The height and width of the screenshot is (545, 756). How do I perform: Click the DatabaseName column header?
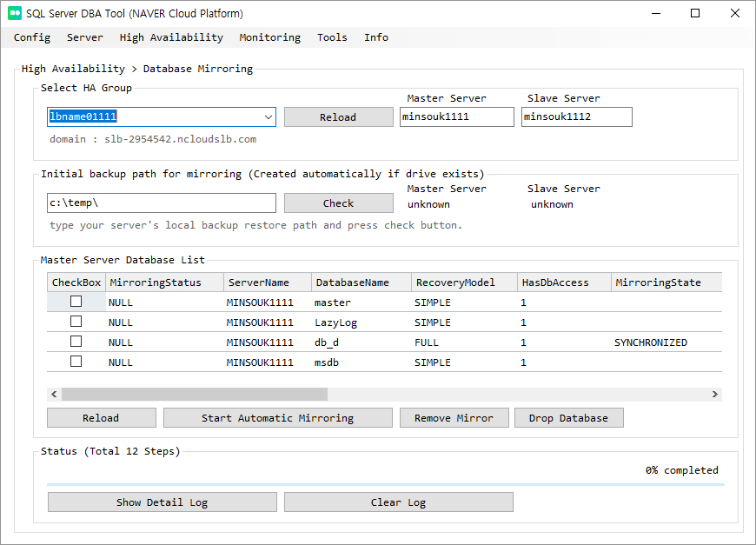pyautogui.click(x=361, y=282)
